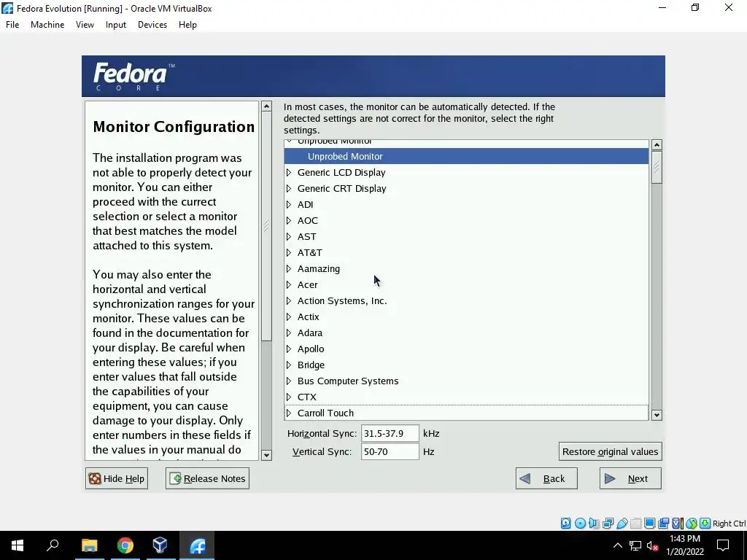Screen dimensions: 747x560
Task: Click the Fedora VM taskbar icon
Action: point(197,545)
